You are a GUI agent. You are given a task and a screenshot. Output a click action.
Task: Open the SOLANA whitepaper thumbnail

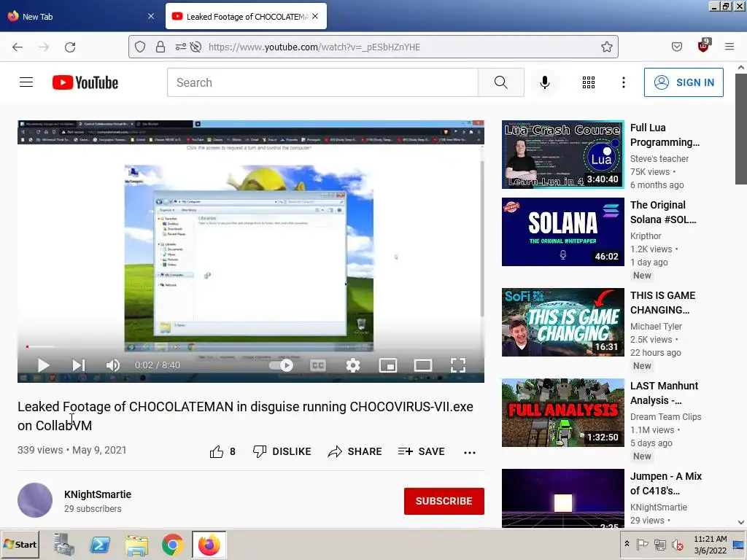click(563, 232)
